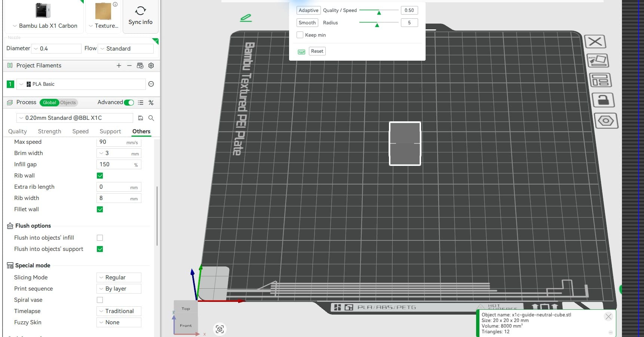Click the textured PEI plate thumbnail
644x337 pixels.
[103, 11]
